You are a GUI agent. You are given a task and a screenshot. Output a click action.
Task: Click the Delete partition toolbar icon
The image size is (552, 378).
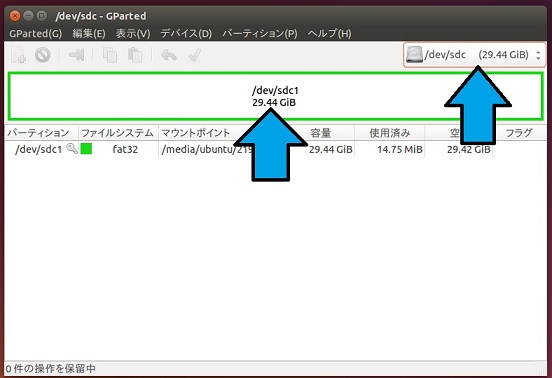click(x=43, y=55)
